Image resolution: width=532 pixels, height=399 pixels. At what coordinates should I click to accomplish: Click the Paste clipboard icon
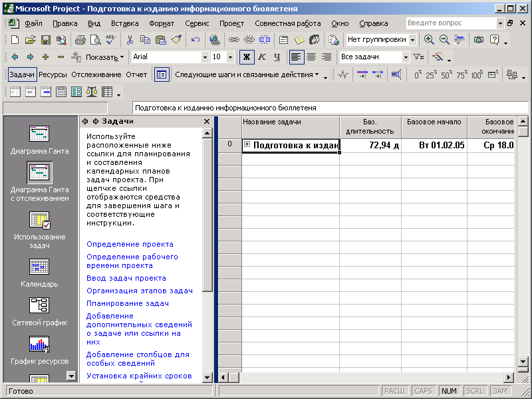160,40
